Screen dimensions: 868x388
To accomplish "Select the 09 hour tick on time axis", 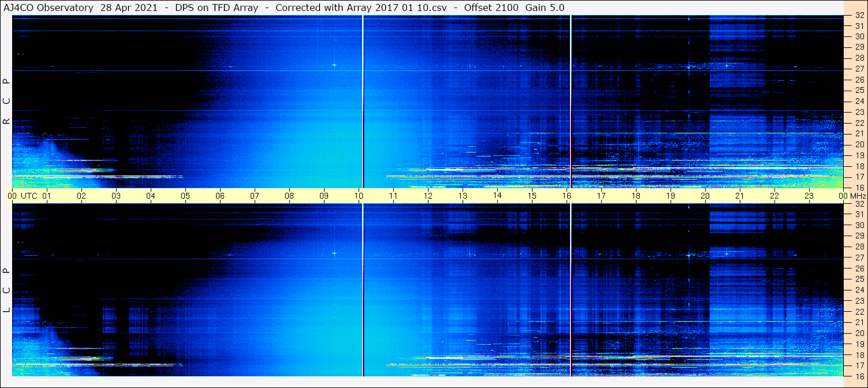I will [323, 196].
